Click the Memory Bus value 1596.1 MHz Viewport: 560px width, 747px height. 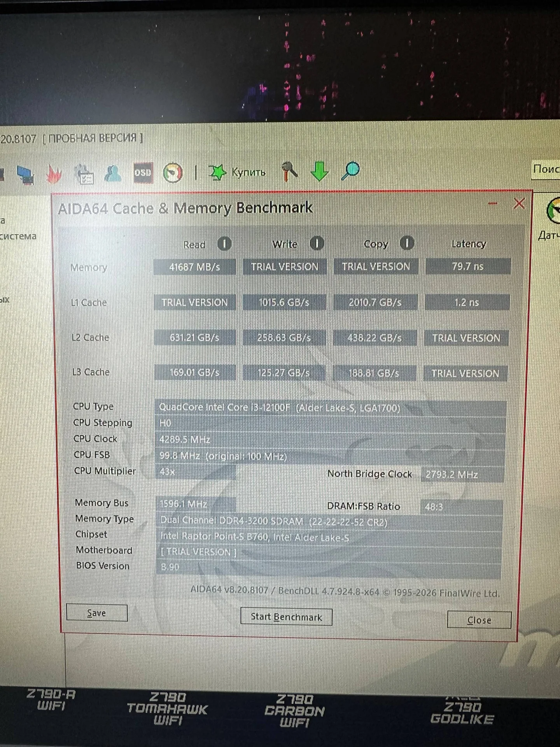196,504
